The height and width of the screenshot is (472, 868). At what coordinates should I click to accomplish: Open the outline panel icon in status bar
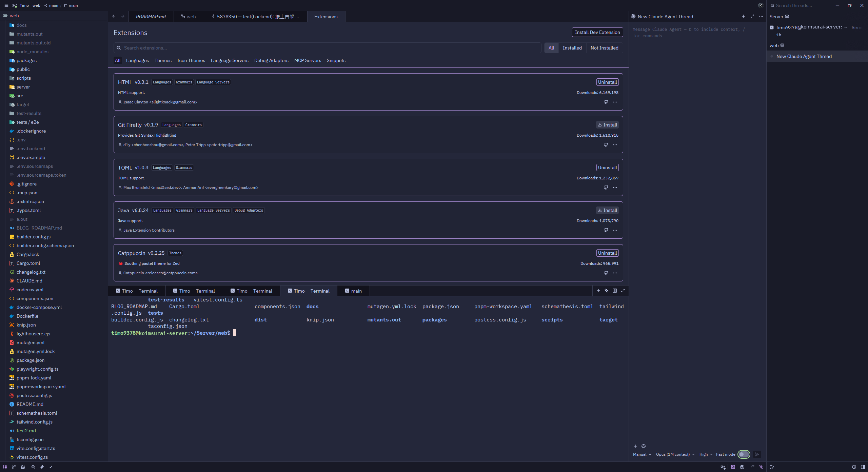pos(752,467)
